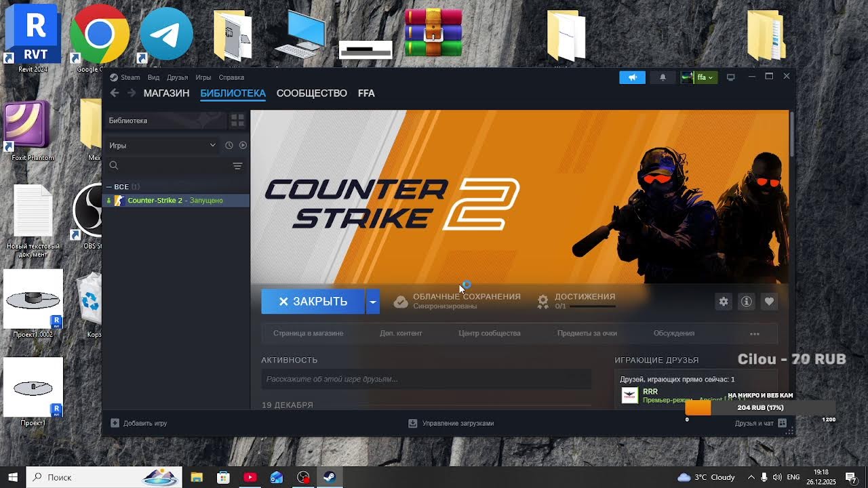Open Steam notifications bell
This screenshot has height=488, width=868.
(663, 77)
